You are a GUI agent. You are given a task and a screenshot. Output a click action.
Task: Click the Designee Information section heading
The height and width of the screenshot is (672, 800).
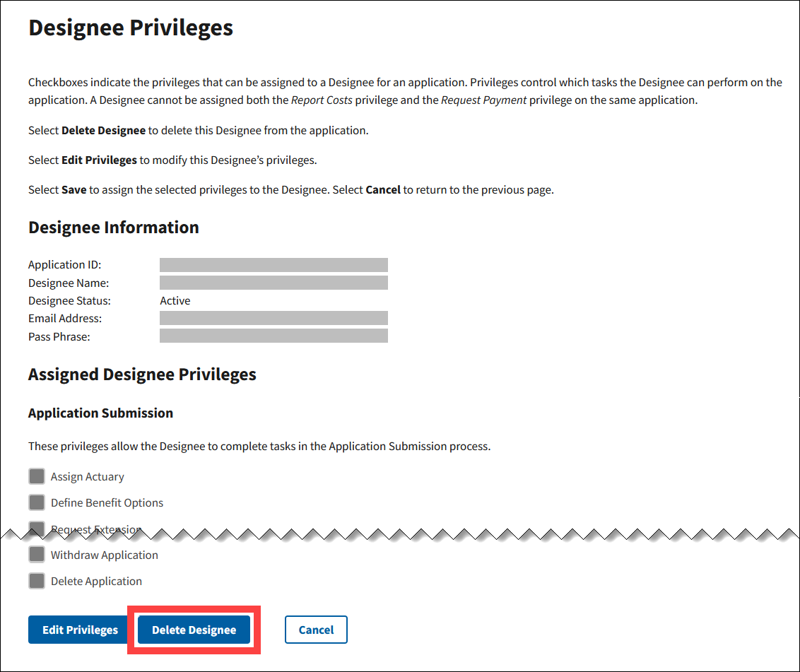click(114, 228)
